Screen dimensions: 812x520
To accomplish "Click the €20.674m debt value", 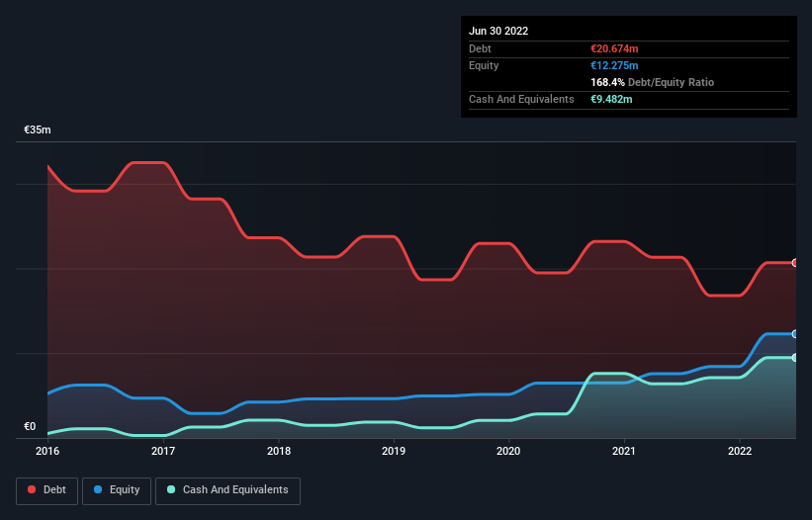I will coord(614,48).
